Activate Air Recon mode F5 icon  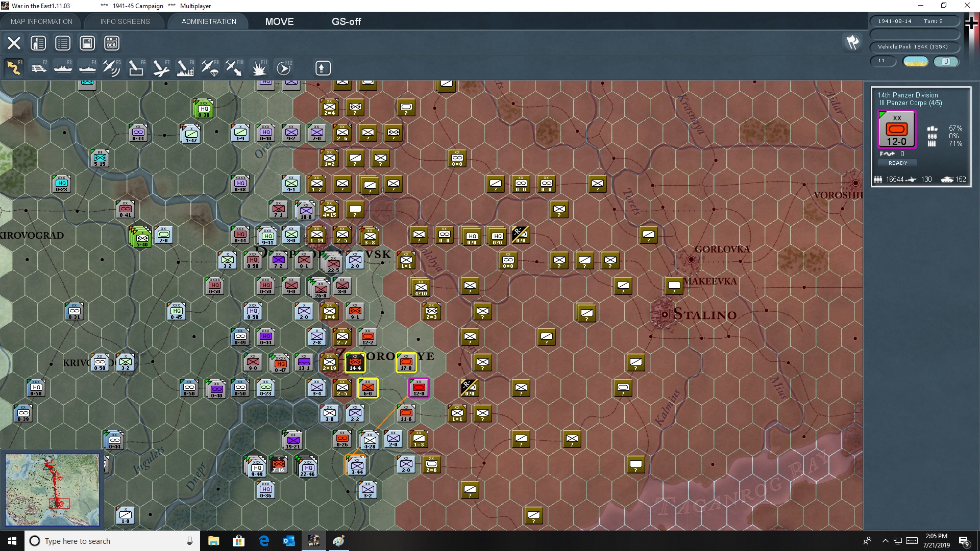click(112, 68)
